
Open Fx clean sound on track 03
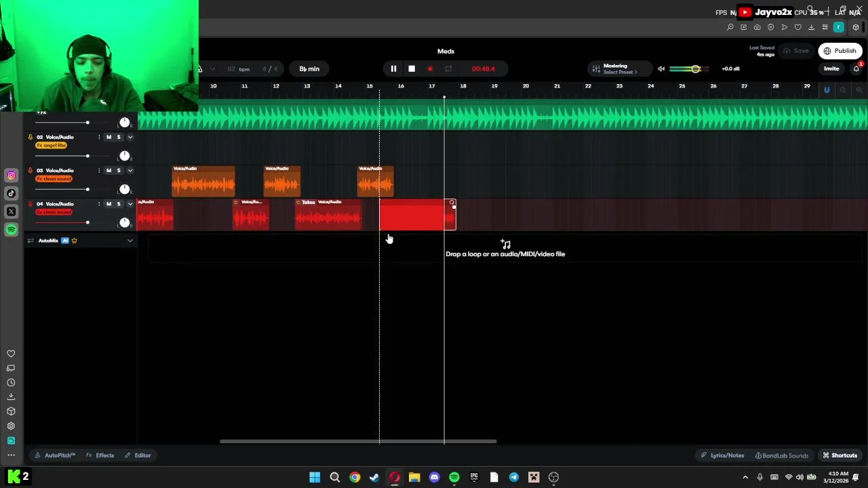[x=54, y=179]
